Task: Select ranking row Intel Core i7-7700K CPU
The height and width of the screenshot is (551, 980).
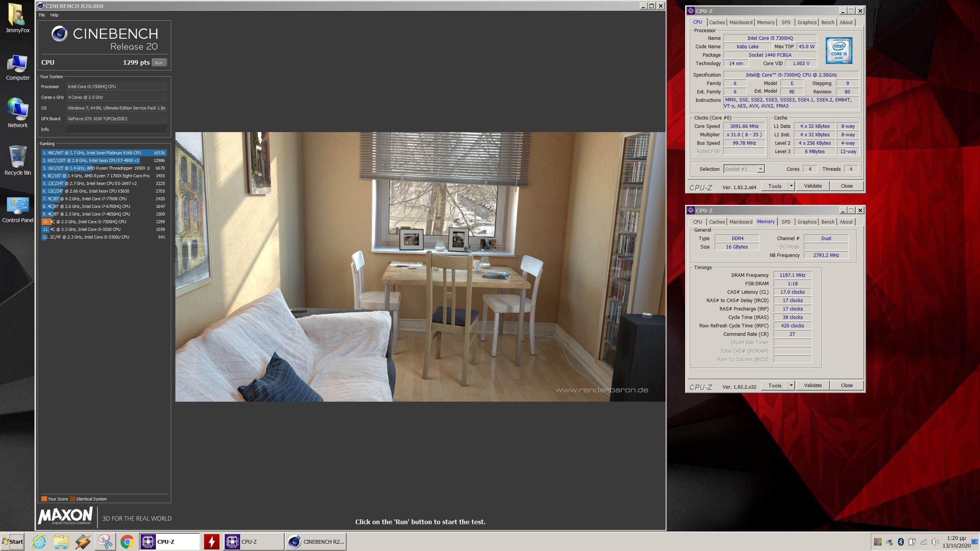Action: [x=104, y=199]
